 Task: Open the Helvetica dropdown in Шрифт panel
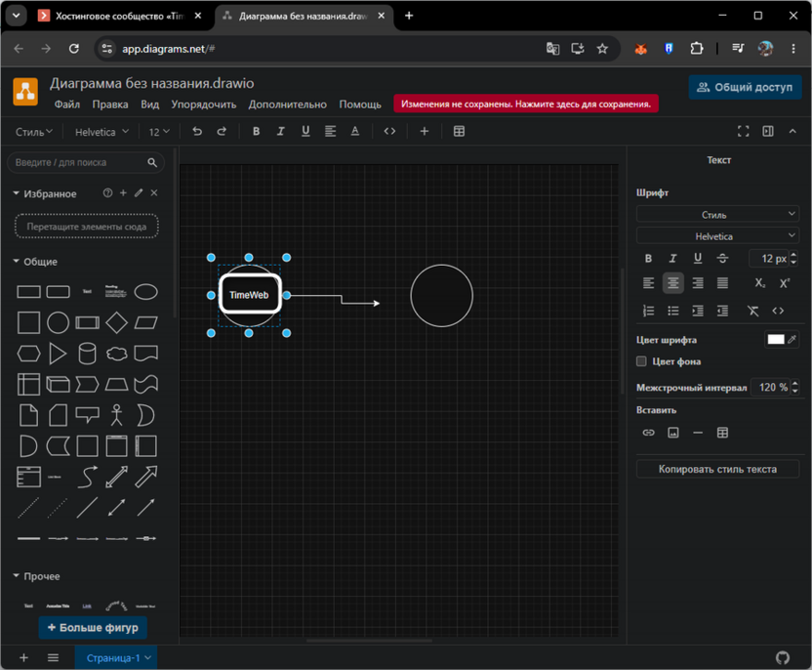pos(717,235)
